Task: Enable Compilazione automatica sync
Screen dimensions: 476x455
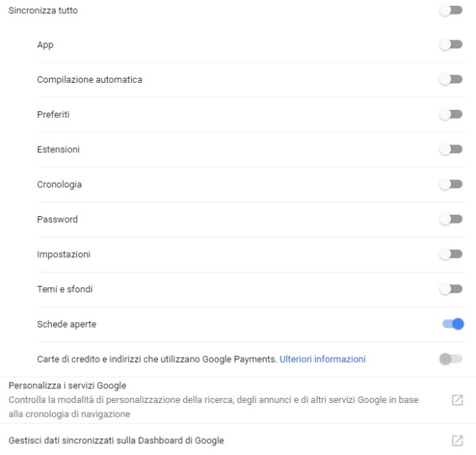Action: coord(451,79)
